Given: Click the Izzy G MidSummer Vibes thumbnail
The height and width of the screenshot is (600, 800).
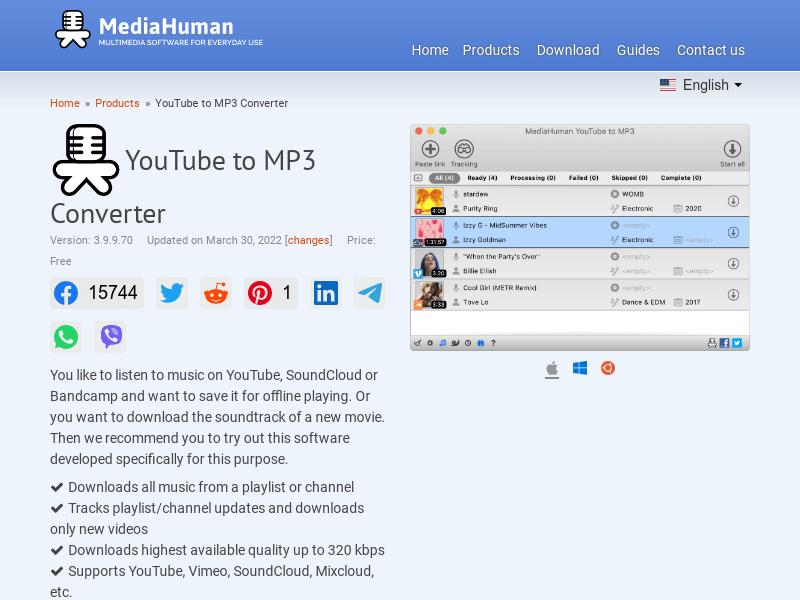Looking at the screenshot, I should [429, 232].
